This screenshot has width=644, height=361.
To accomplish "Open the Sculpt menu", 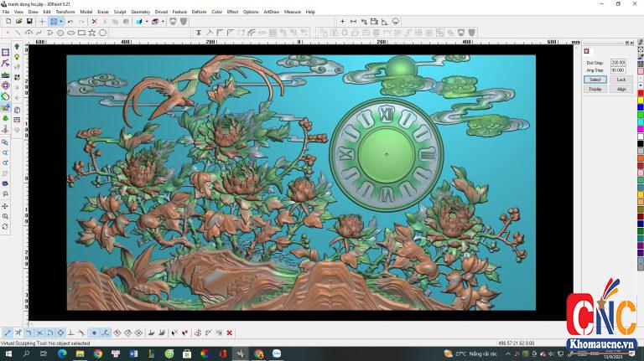I will (x=119, y=12).
